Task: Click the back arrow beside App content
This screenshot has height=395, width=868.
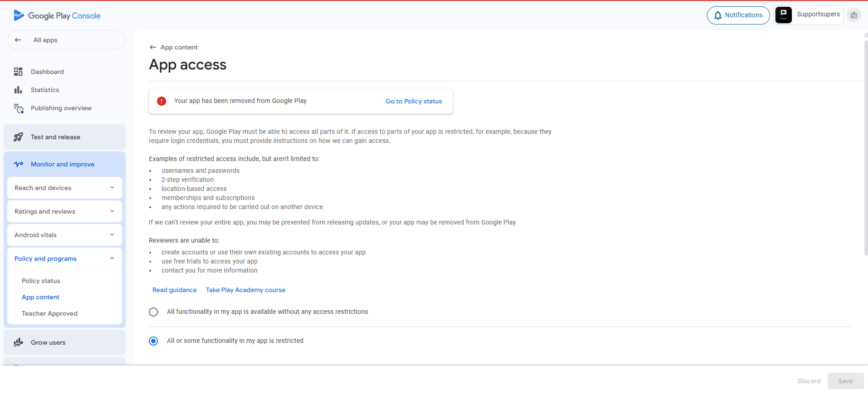Action: [153, 47]
